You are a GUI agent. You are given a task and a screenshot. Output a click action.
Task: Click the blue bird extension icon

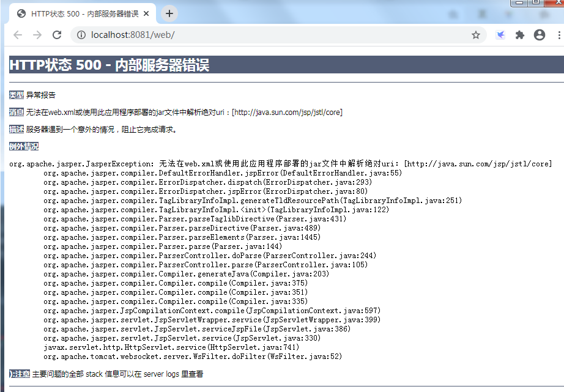tap(500, 35)
